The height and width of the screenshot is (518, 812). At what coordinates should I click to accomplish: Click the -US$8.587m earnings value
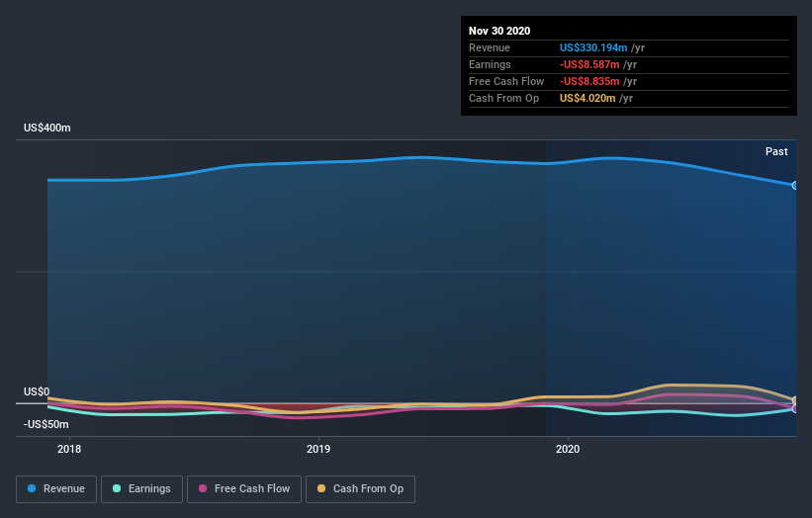click(x=589, y=64)
